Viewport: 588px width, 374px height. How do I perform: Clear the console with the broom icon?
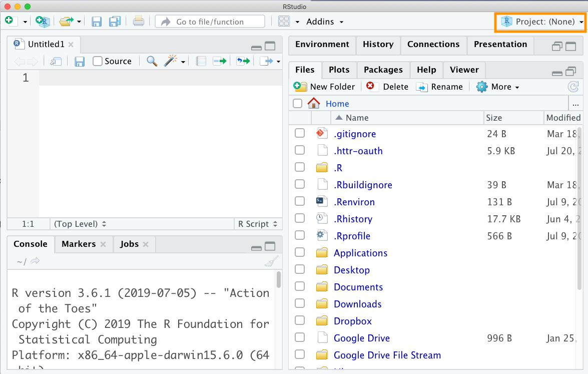[x=272, y=261]
